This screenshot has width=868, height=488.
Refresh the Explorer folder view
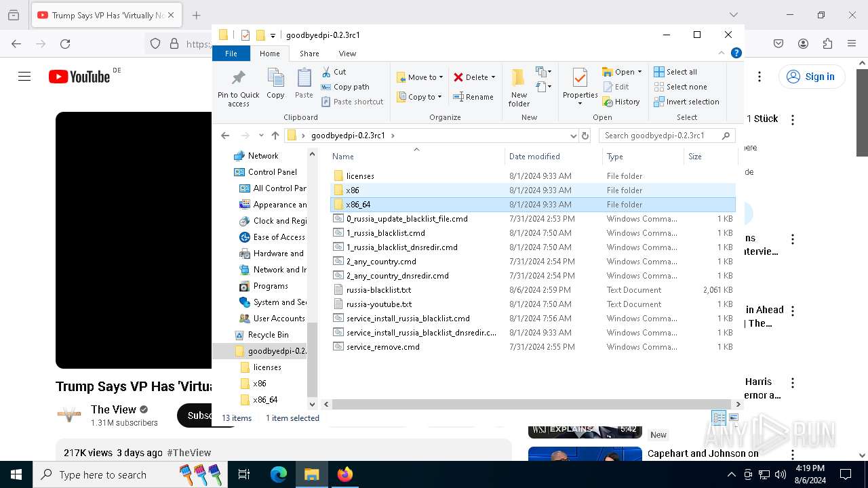click(x=585, y=136)
